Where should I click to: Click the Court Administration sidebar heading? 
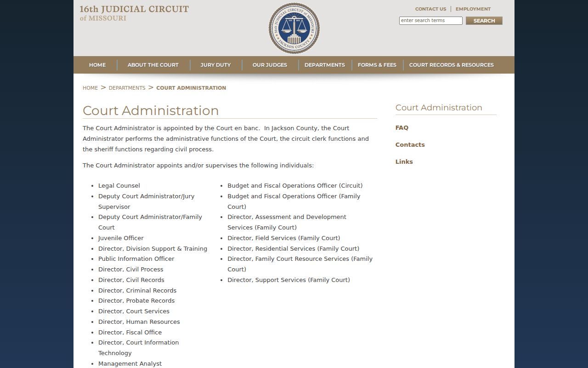click(x=439, y=108)
